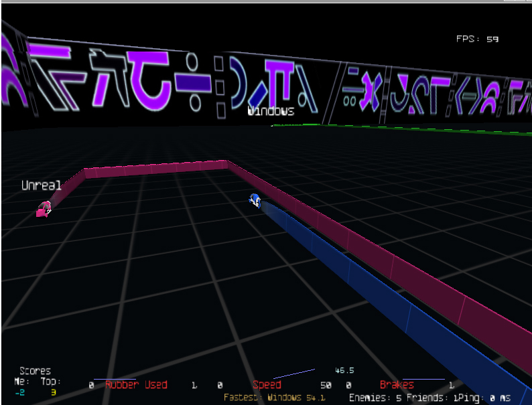This screenshot has height=405, width=532.
Task: Click the FPS counter readout
Action: click(477, 39)
